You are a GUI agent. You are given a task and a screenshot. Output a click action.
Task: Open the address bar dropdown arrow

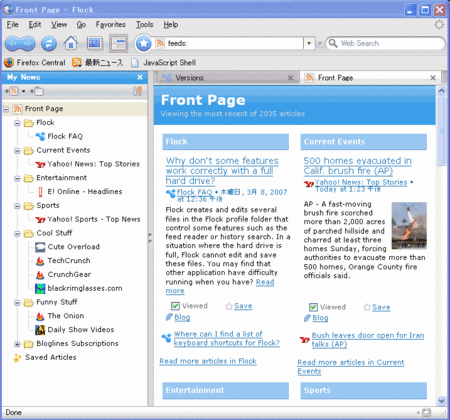[309, 43]
